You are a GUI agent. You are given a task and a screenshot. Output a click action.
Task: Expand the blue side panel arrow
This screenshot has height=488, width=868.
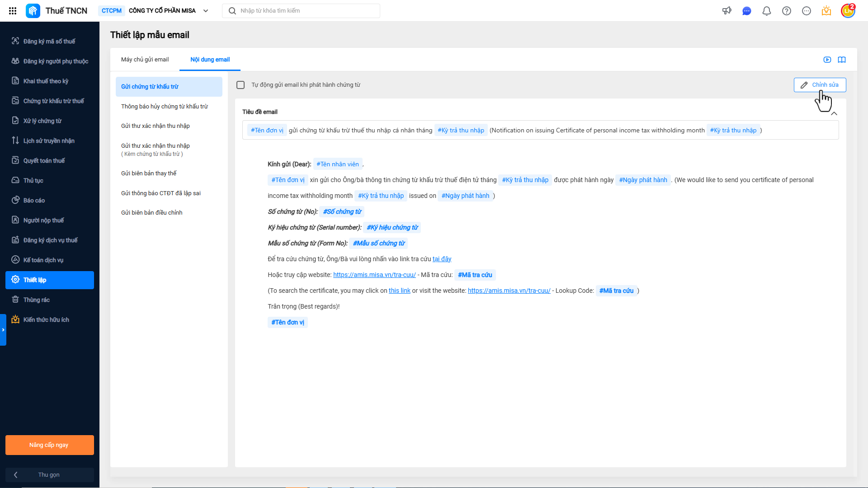pyautogui.click(x=3, y=330)
